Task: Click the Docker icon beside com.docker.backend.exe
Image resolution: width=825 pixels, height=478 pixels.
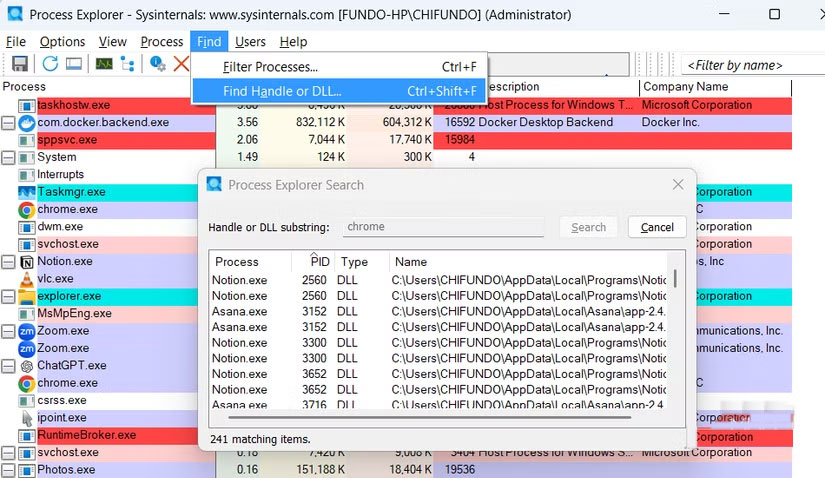Action: coord(26,123)
